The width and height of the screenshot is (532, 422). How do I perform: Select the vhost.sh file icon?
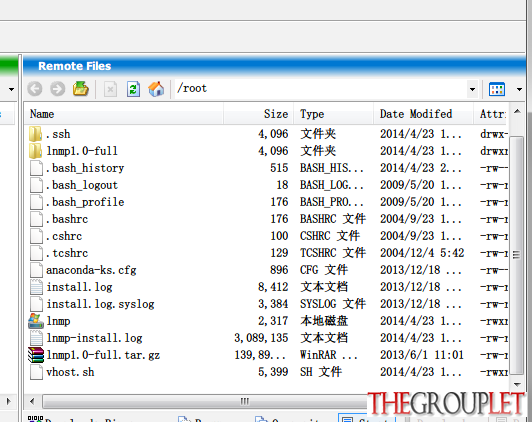click(36, 372)
